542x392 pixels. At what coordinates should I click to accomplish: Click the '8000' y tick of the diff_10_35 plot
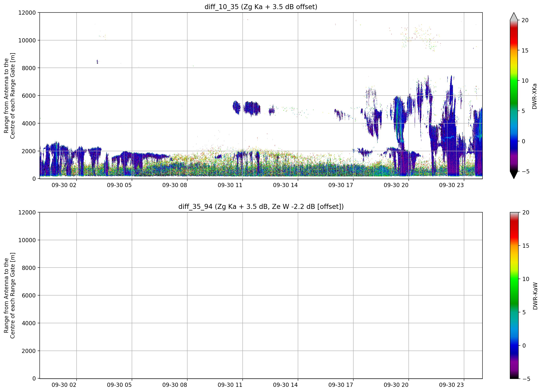[29, 68]
